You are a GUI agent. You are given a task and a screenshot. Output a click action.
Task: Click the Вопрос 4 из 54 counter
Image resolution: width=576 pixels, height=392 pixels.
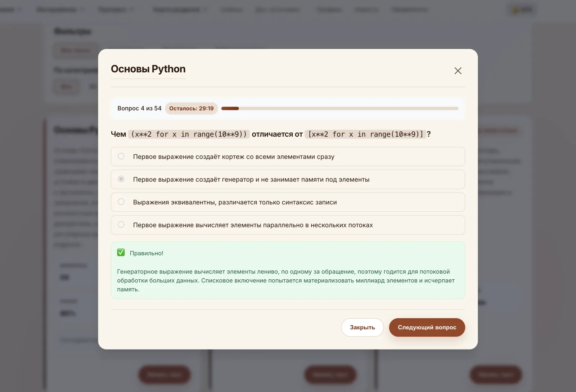tap(139, 108)
